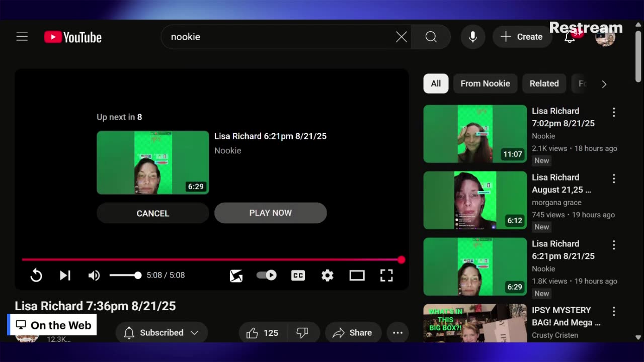This screenshot has width=644, height=362.
Task: Open options menu for IPSY MYSTERY BAG video
Action: 614,311
